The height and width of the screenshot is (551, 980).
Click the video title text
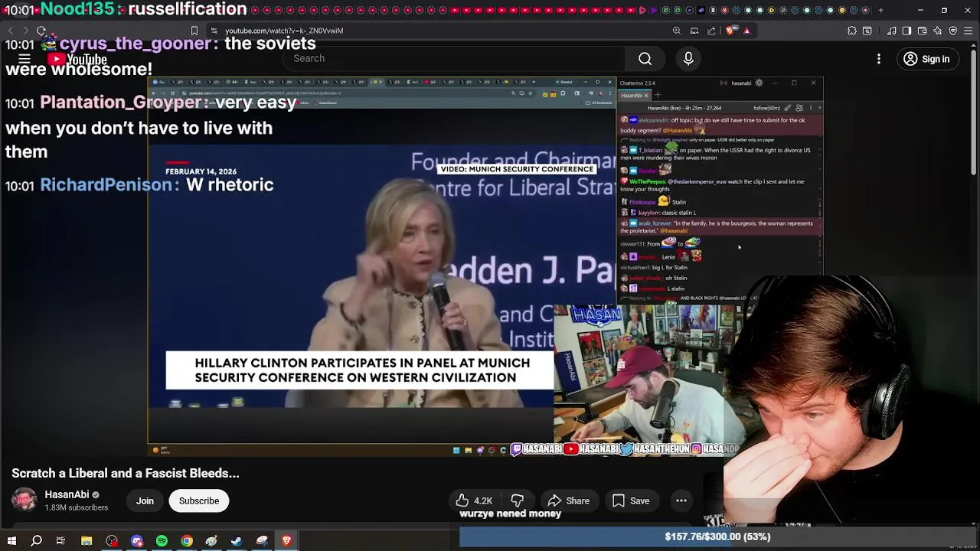pyautogui.click(x=126, y=474)
